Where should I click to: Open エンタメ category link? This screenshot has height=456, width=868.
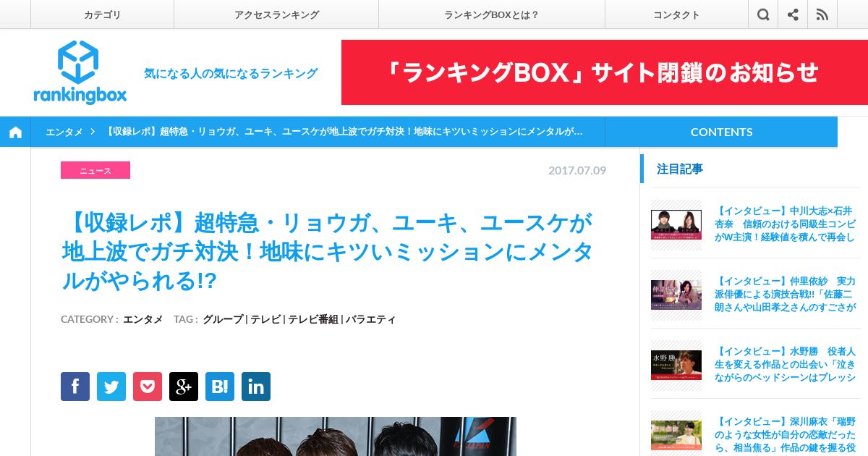[143, 319]
